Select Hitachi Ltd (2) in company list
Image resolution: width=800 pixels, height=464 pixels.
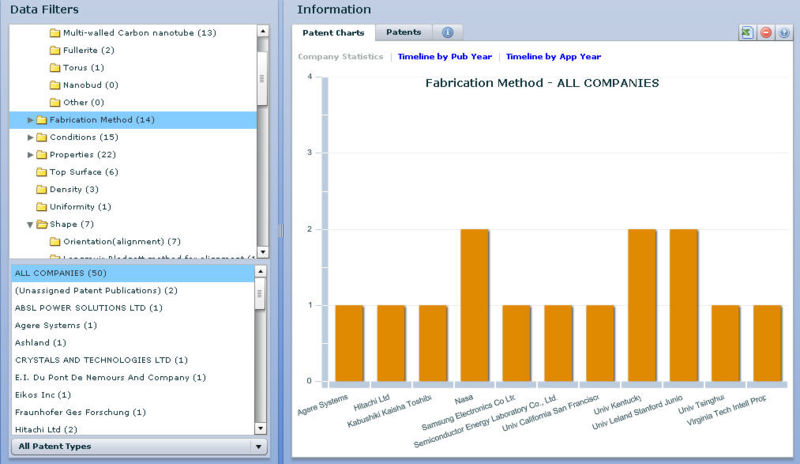[42, 429]
